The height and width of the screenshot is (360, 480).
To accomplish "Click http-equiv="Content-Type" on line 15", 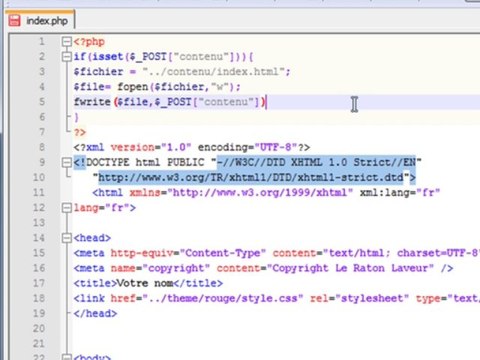I will point(188,253).
